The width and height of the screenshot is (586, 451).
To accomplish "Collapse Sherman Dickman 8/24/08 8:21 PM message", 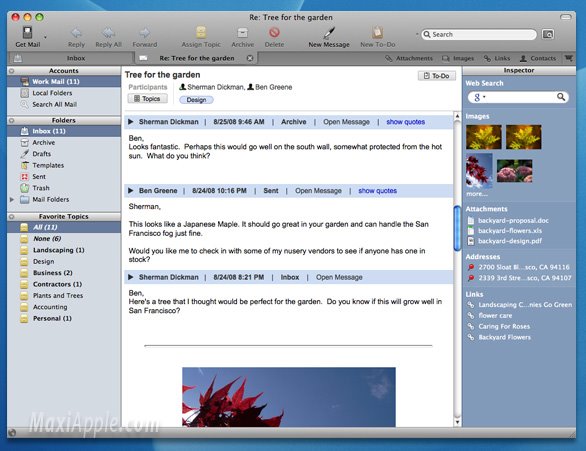I will pos(130,277).
